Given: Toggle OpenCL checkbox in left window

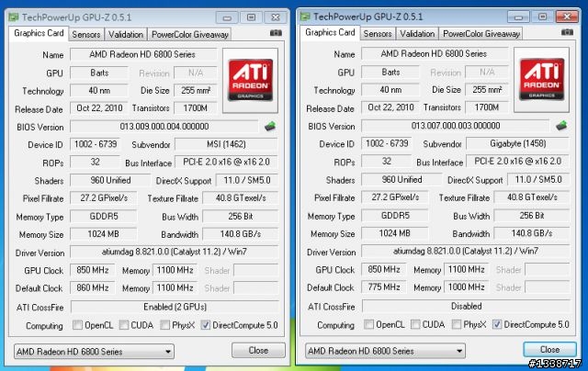Looking at the screenshot, I should click(77, 324).
